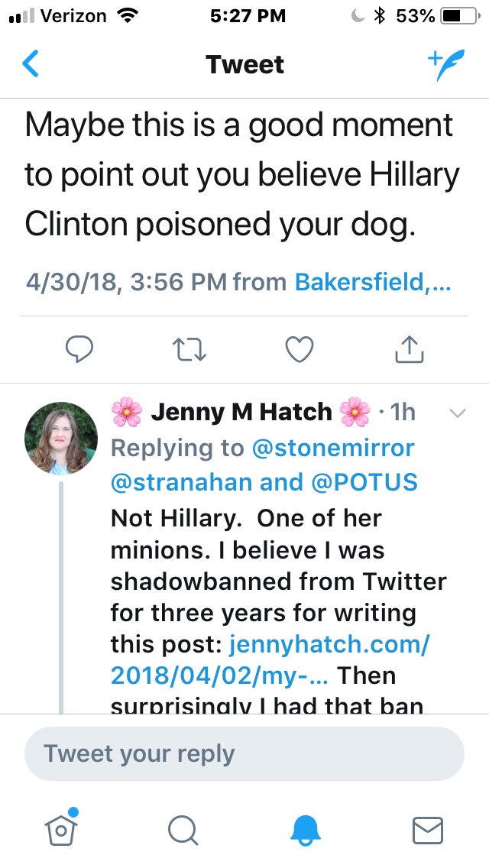Image resolution: width=489 pixels, height=868 pixels.
Task: Open the Bakersfield location link
Action: [x=373, y=282]
